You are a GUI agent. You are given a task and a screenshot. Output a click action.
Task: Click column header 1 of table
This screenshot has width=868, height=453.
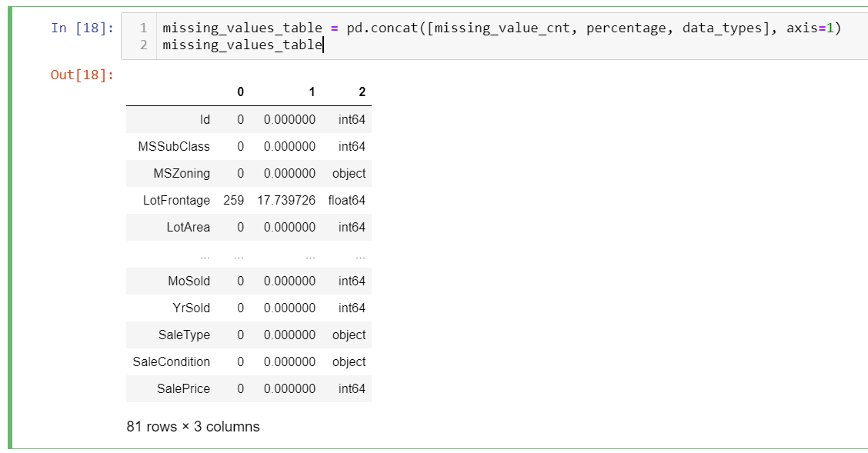coord(311,92)
